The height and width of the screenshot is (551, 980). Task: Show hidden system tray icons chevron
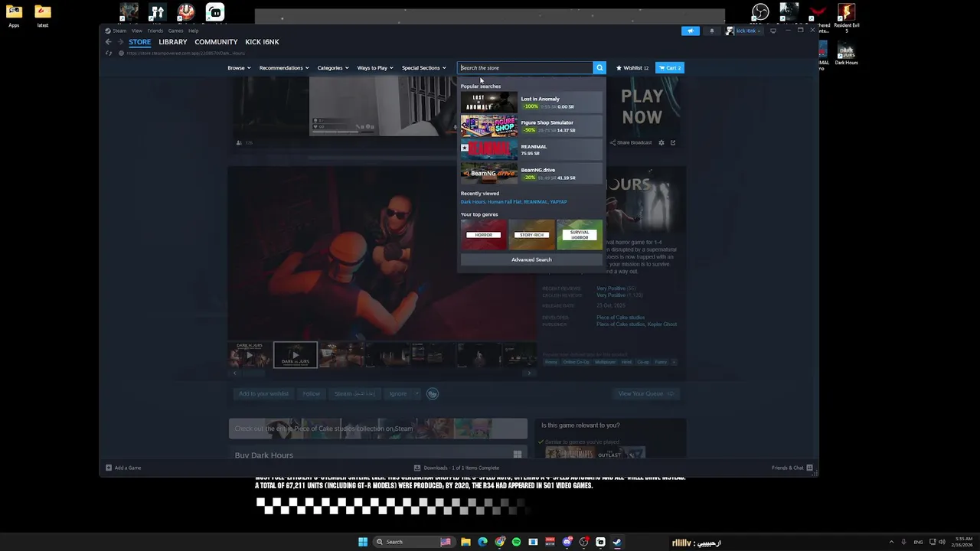pos(891,542)
